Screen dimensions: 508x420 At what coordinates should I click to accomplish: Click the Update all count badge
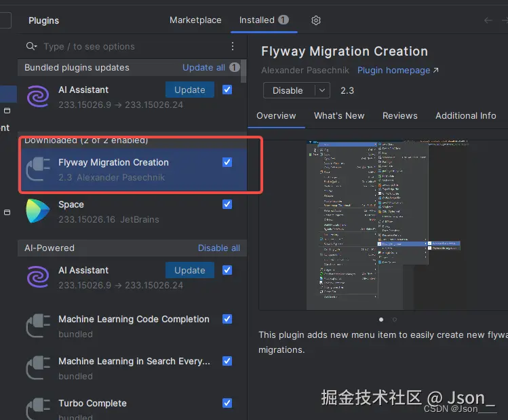coord(235,67)
